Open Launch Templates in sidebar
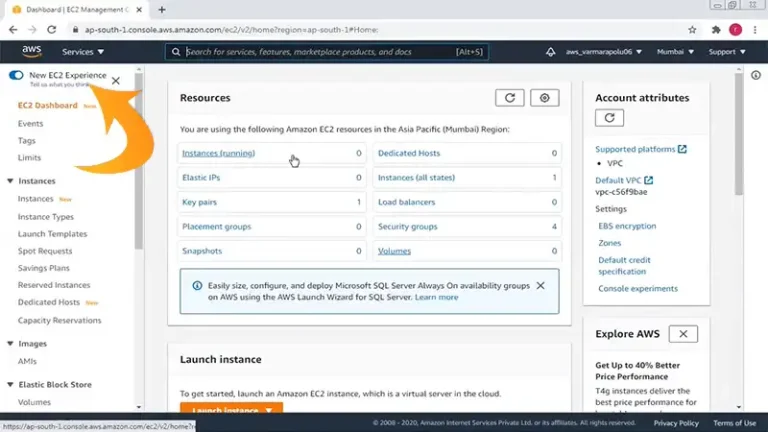Image resolution: width=768 pixels, height=432 pixels. click(x=52, y=234)
